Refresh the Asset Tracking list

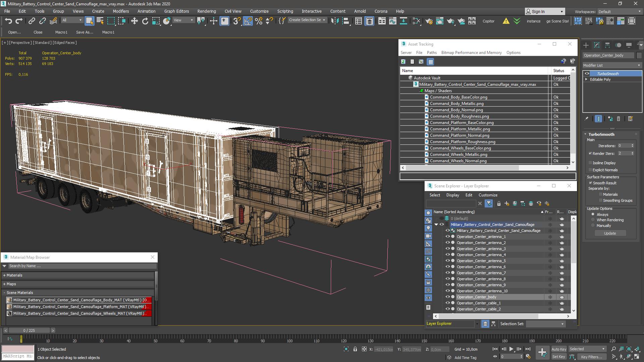(403, 62)
